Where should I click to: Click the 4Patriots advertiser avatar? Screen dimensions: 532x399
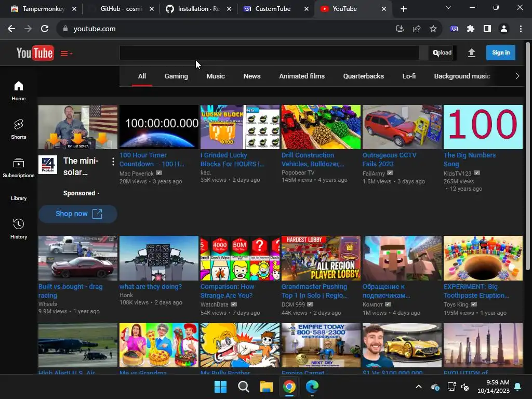[47, 165]
